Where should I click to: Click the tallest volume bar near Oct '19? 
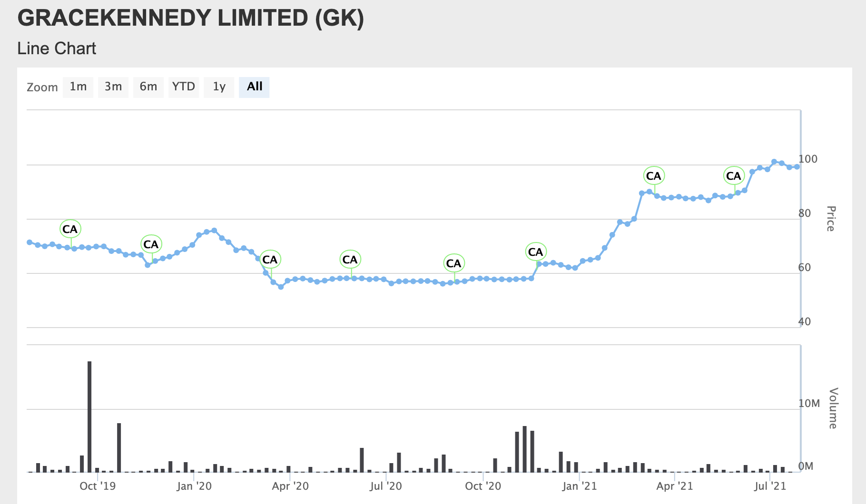[89, 416]
